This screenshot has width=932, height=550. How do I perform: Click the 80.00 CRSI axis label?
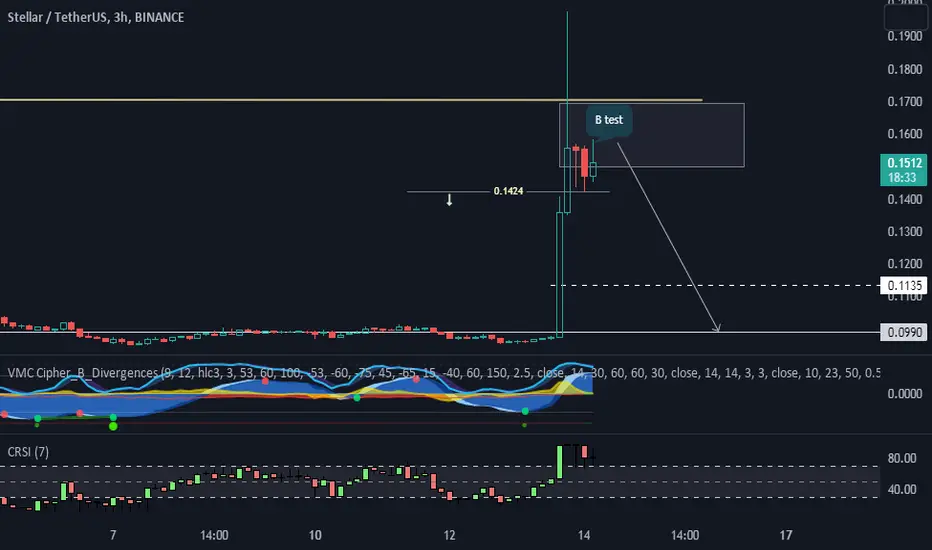tap(902, 458)
